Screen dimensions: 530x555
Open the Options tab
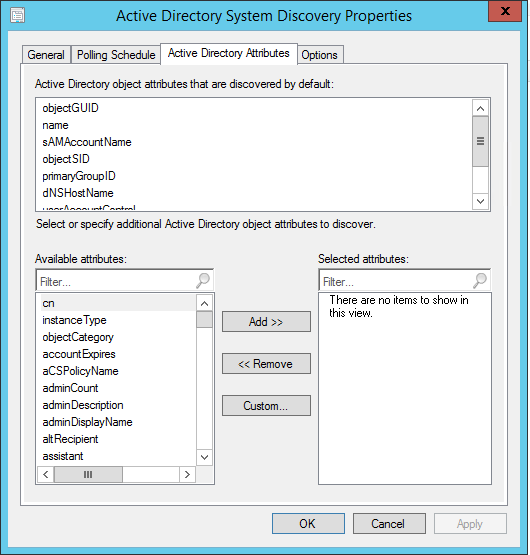pos(320,55)
